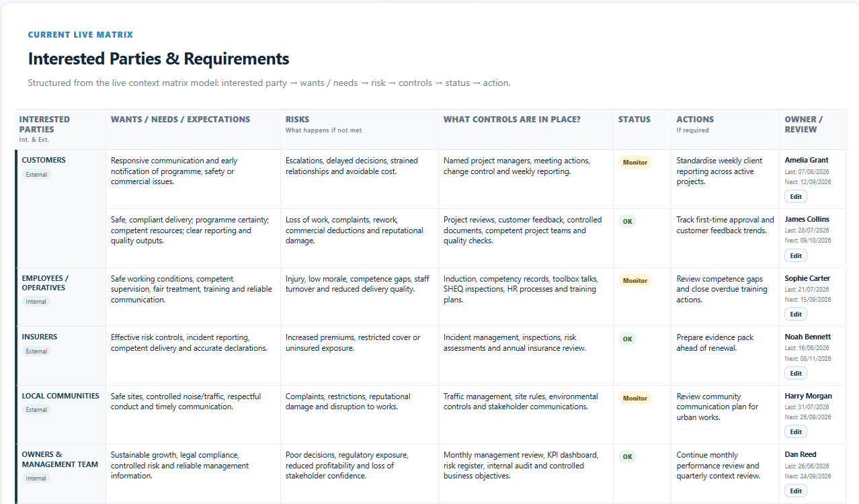Click Interested Parties & Requirements page title
Image resolution: width=859 pixels, height=504 pixels.
click(159, 59)
